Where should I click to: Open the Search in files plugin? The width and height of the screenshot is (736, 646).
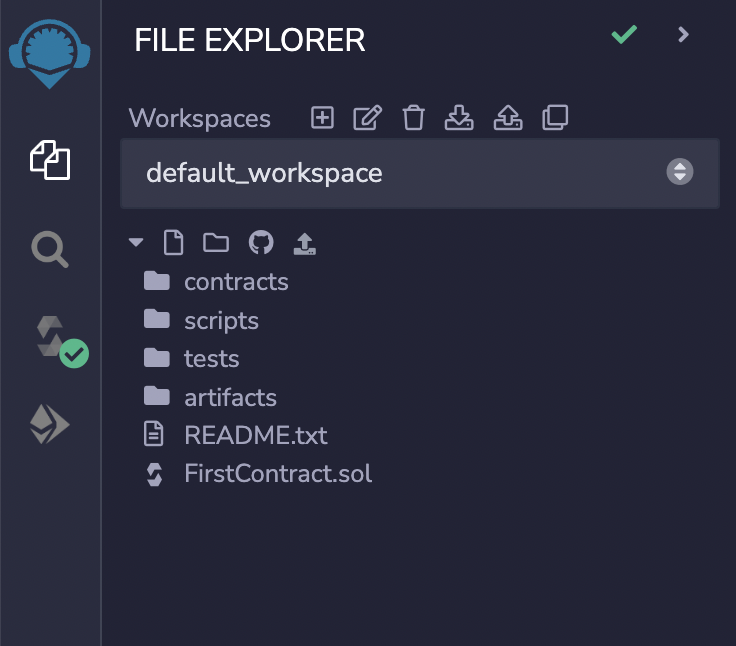pos(50,249)
